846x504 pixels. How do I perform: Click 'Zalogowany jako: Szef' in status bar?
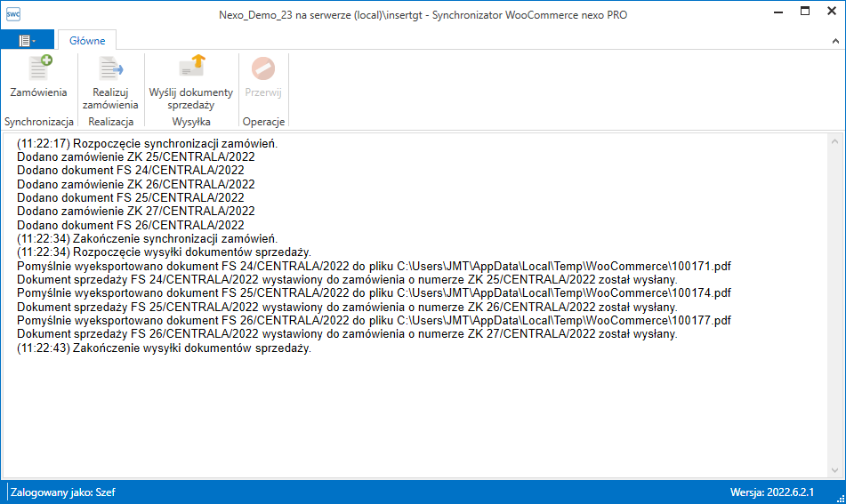pos(62,492)
